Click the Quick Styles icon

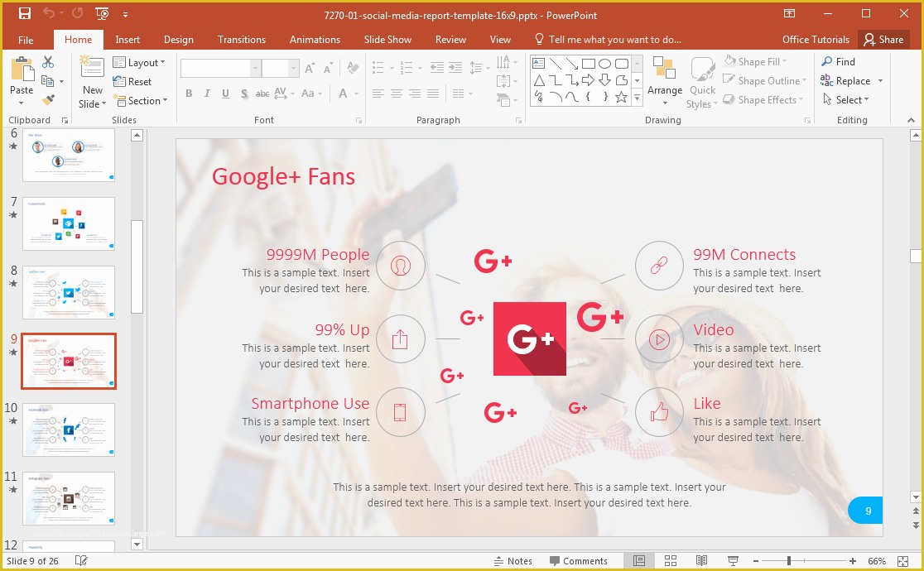coord(702,69)
